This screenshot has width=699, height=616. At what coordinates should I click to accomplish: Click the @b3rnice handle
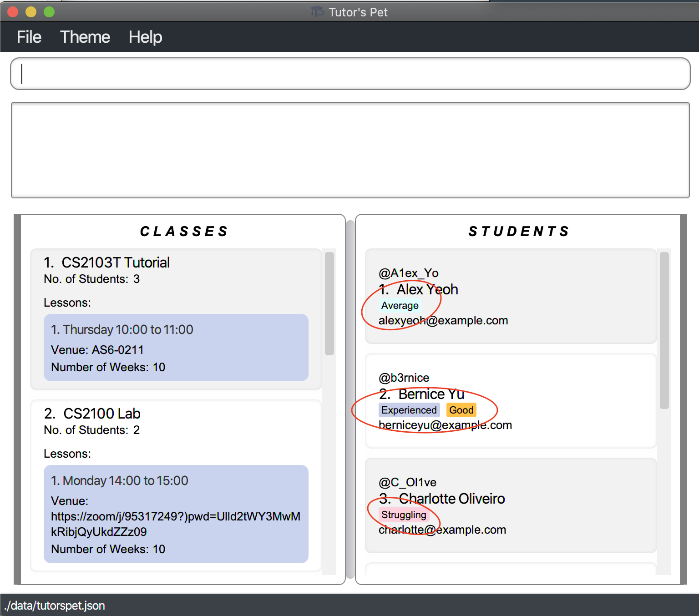click(404, 378)
